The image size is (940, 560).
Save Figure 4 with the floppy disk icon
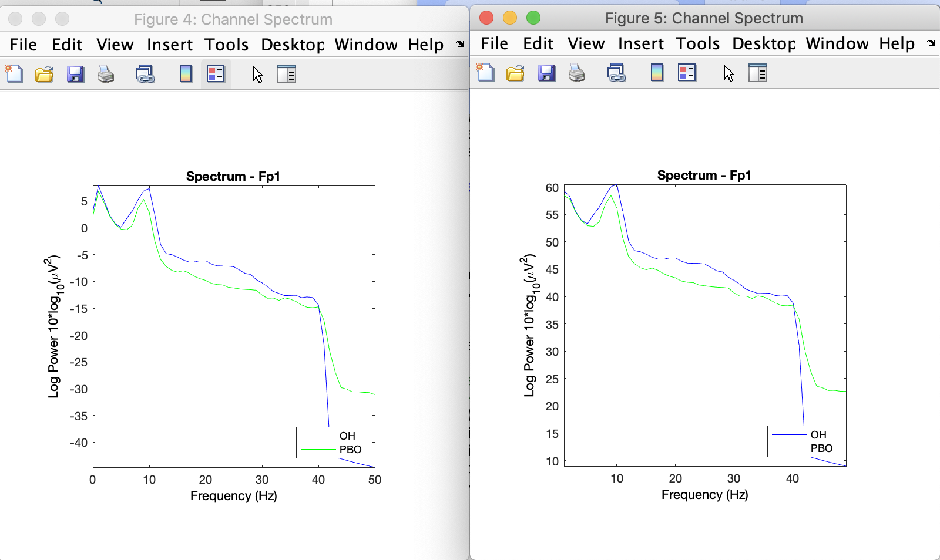(75, 73)
